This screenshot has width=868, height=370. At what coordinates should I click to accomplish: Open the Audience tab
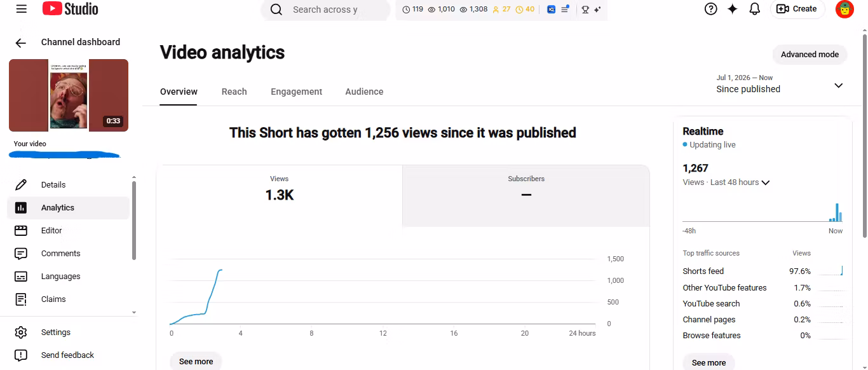[x=364, y=92]
